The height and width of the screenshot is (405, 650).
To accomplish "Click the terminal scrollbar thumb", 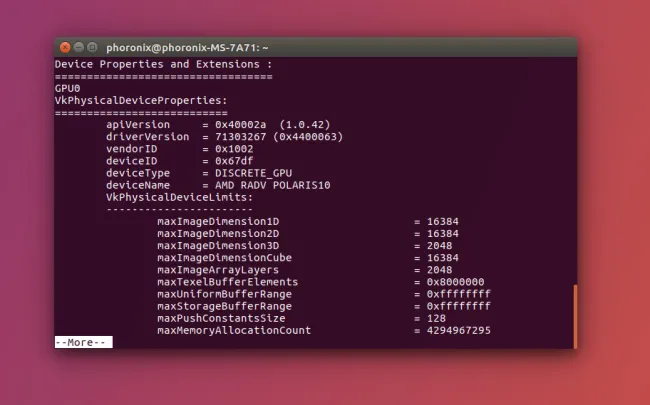I will [x=574, y=314].
